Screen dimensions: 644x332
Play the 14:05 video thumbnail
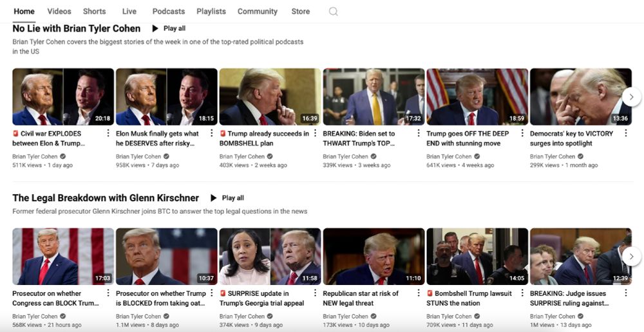point(477,257)
